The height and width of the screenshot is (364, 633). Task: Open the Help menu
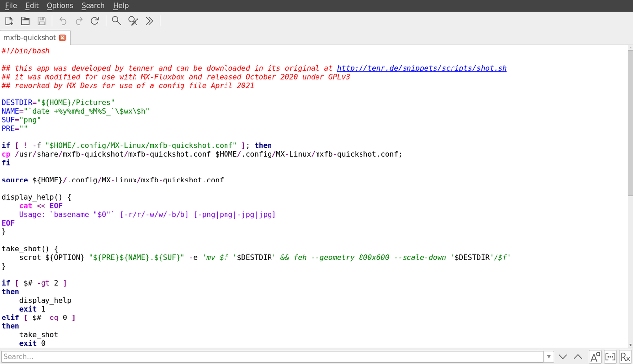pyautogui.click(x=121, y=6)
